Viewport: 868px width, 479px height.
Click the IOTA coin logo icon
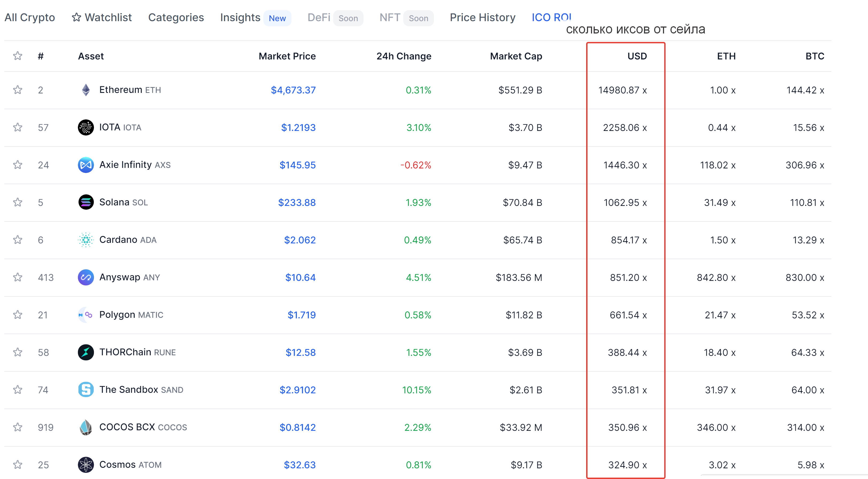(86, 127)
